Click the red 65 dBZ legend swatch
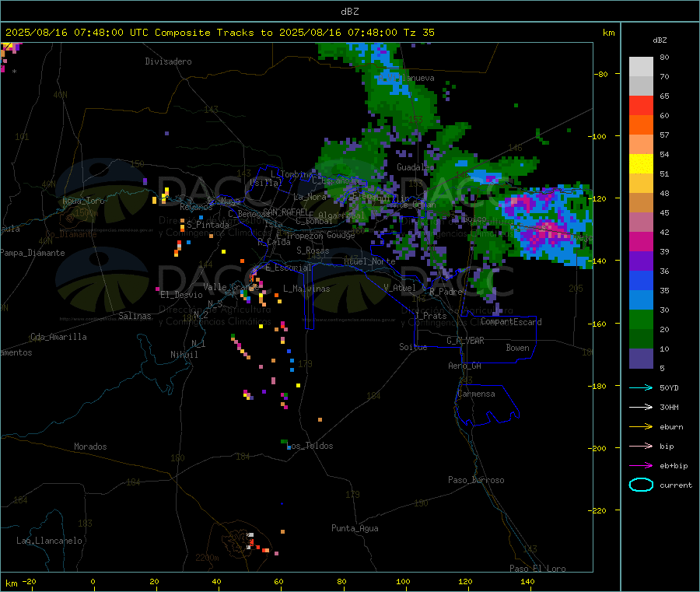 641,105
